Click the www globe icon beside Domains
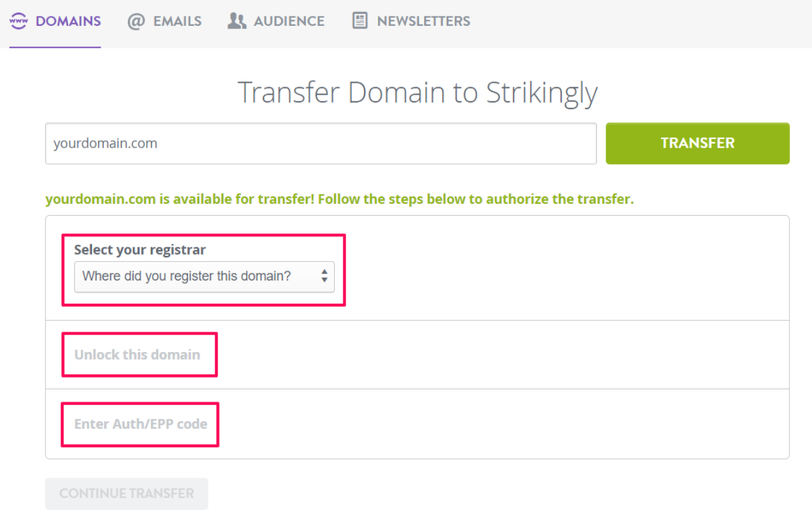Image resolution: width=812 pixels, height=514 pixels. click(19, 20)
